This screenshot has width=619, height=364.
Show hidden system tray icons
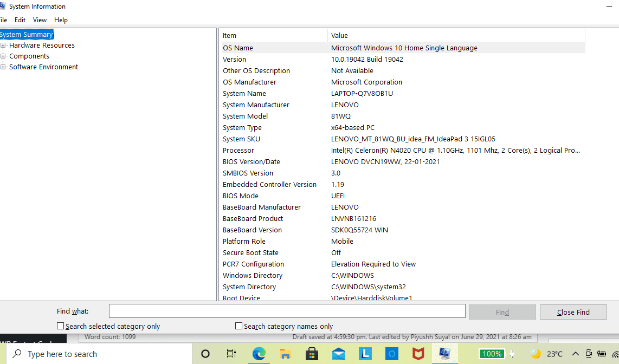point(576,354)
